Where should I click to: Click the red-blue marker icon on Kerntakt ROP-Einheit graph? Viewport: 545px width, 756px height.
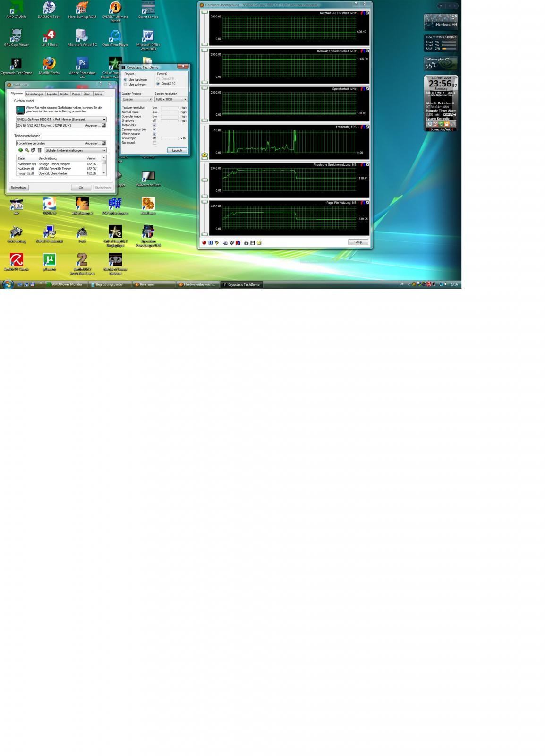point(362,13)
